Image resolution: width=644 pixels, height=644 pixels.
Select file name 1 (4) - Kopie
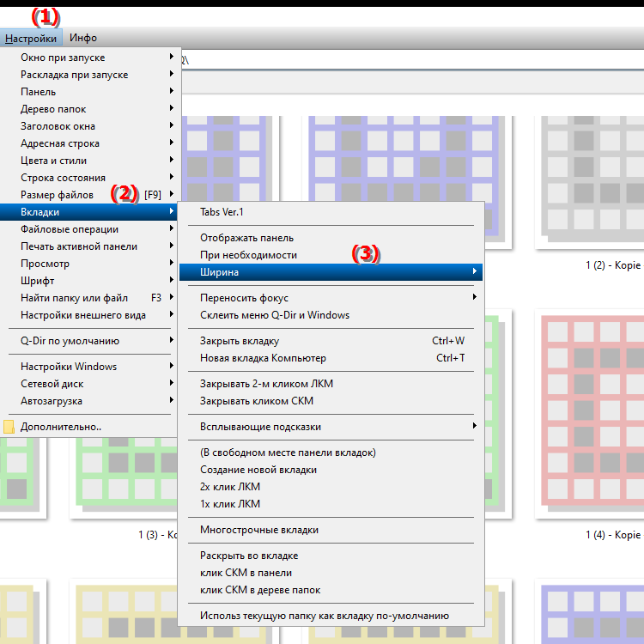pyautogui.click(x=613, y=535)
